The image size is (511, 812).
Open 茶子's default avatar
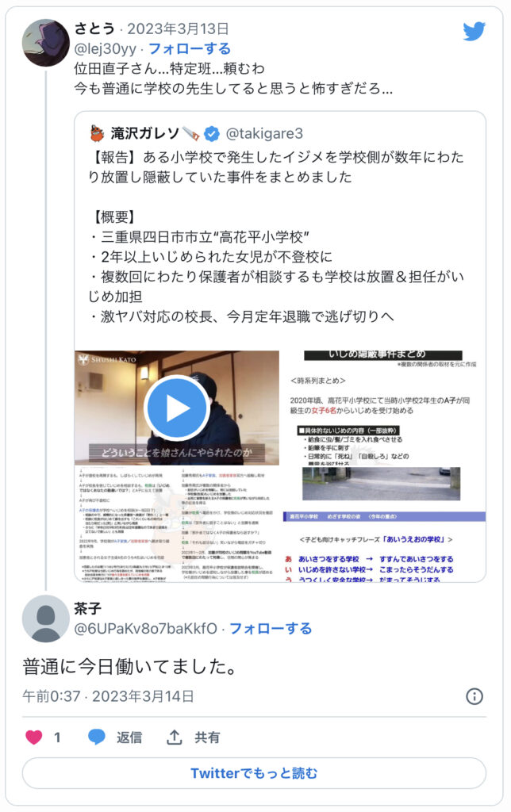[45, 619]
